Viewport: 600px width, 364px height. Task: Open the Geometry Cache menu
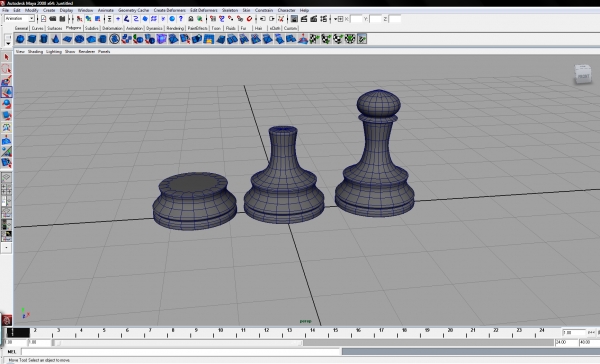pyautogui.click(x=133, y=10)
